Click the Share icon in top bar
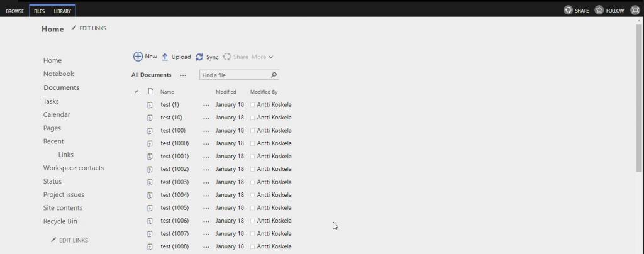Viewport: 644px width, 254px height. tap(569, 10)
